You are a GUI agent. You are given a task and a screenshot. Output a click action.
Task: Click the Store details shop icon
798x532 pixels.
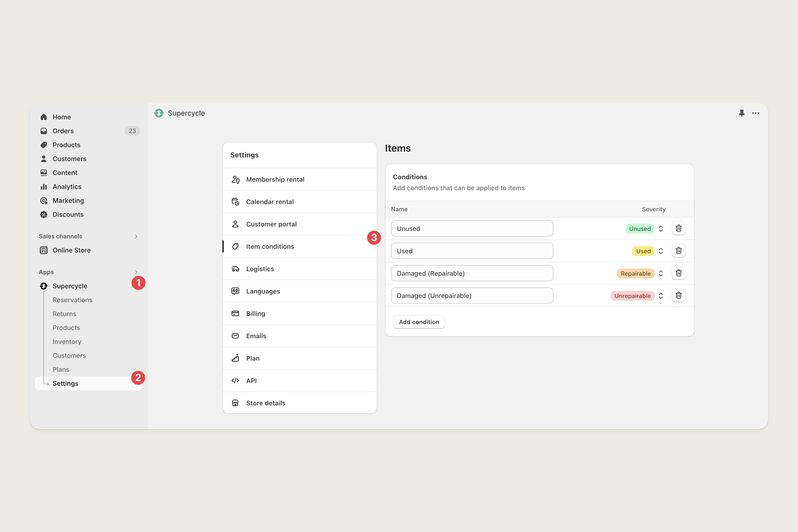235,403
